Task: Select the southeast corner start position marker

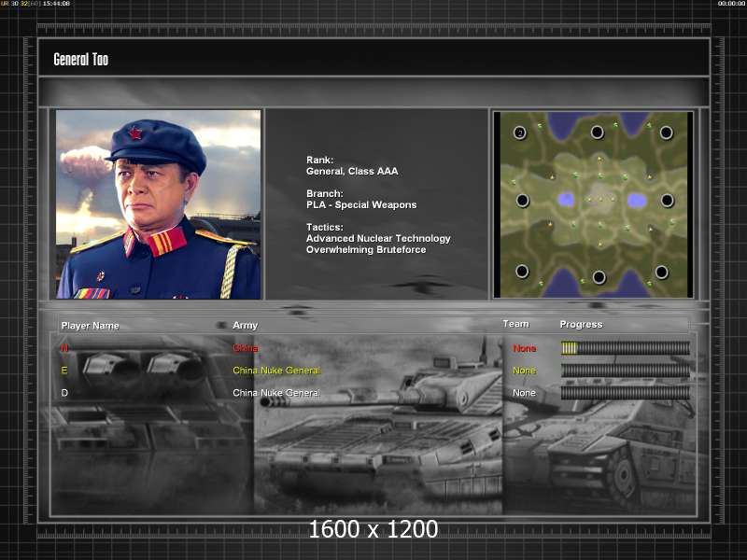Action: [x=661, y=273]
